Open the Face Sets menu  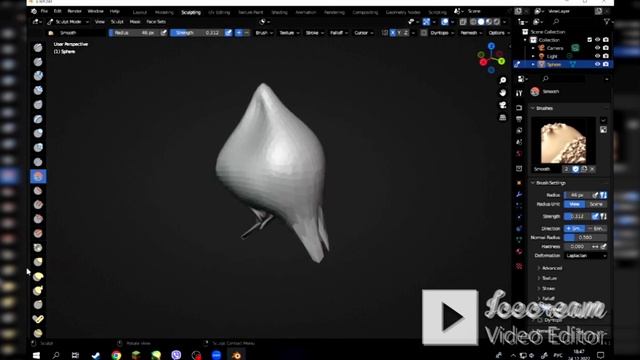156,22
